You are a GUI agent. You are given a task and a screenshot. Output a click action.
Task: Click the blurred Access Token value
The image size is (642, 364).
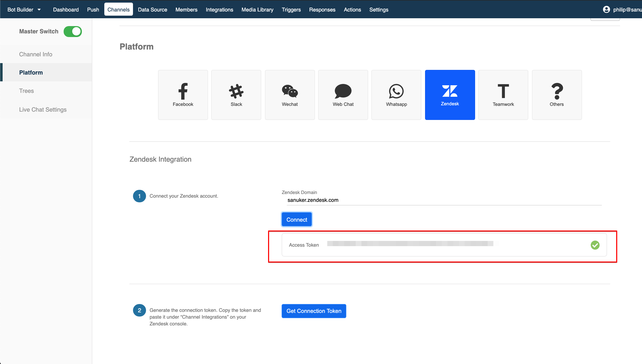point(410,244)
